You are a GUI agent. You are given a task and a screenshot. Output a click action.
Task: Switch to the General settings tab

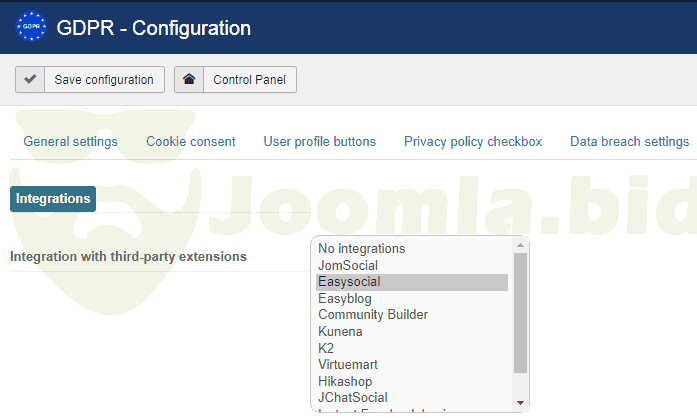70,142
